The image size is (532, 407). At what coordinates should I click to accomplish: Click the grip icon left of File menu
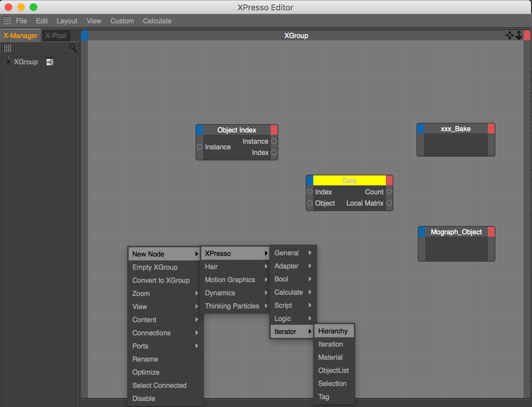(x=7, y=21)
